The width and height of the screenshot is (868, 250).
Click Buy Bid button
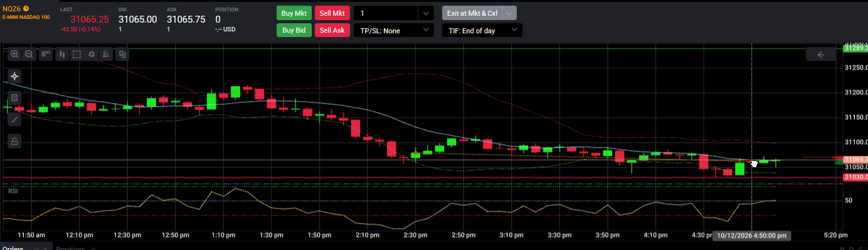pyautogui.click(x=294, y=30)
